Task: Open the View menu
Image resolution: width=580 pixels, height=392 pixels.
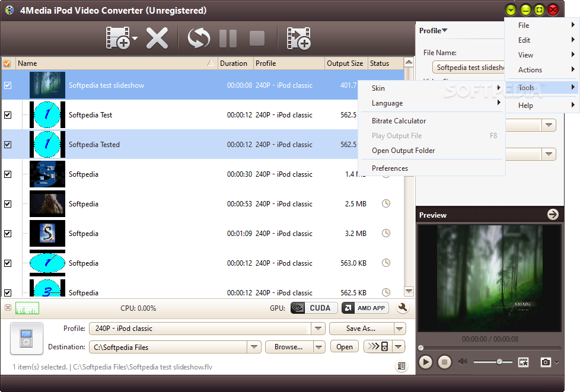Action: (x=541, y=55)
